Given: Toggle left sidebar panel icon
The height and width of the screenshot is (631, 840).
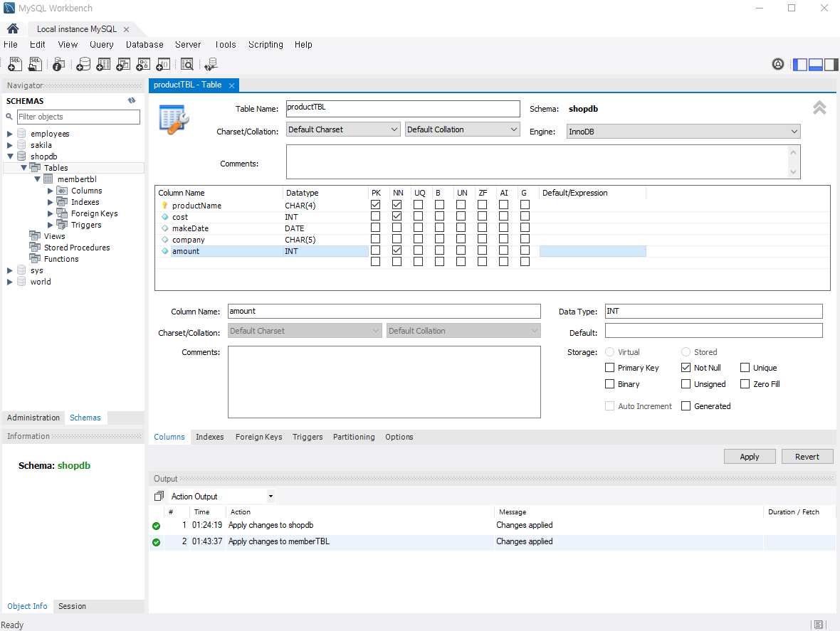Looking at the screenshot, I should pos(800,65).
